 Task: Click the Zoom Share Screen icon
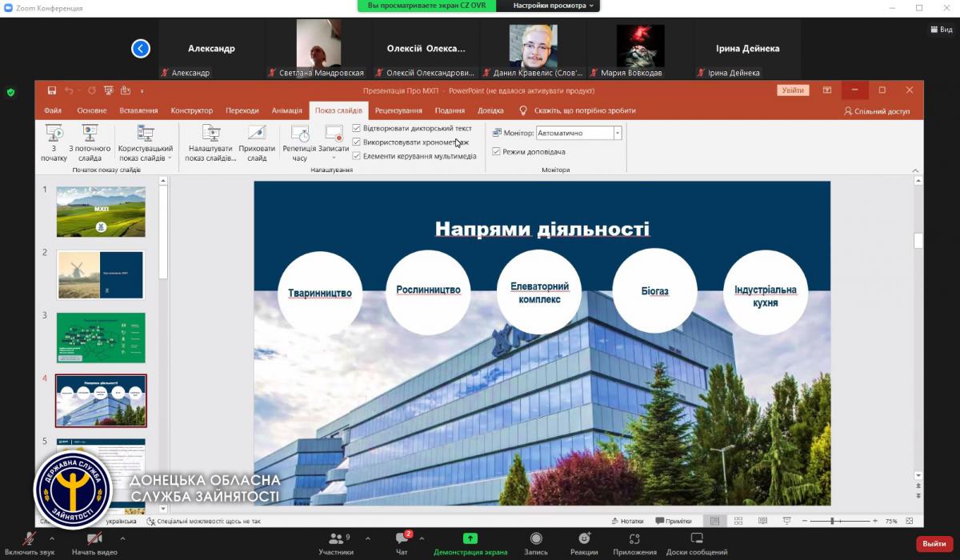pyautogui.click(x=470, y=538)
